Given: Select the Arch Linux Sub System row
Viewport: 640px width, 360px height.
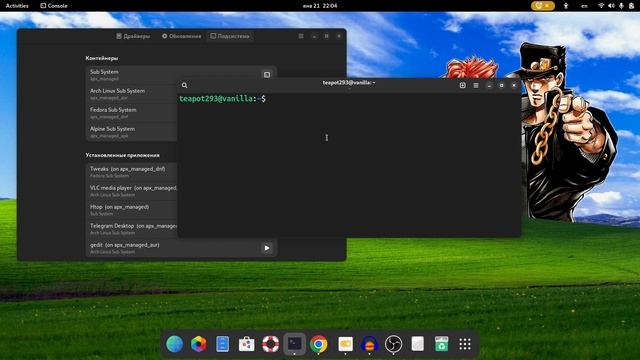Looking at the screenshot, I should point(131,94).
